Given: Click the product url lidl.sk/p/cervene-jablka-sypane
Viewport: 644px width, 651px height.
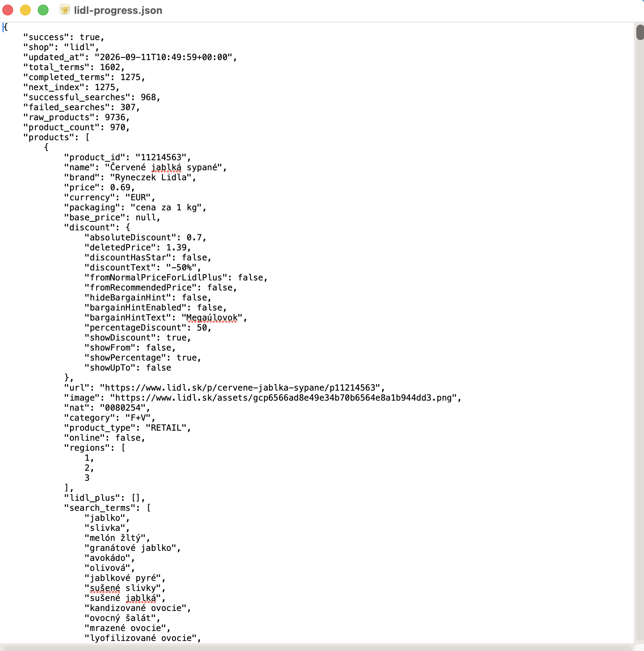Looking at the screenshot, I should click(x=240, y=388).
